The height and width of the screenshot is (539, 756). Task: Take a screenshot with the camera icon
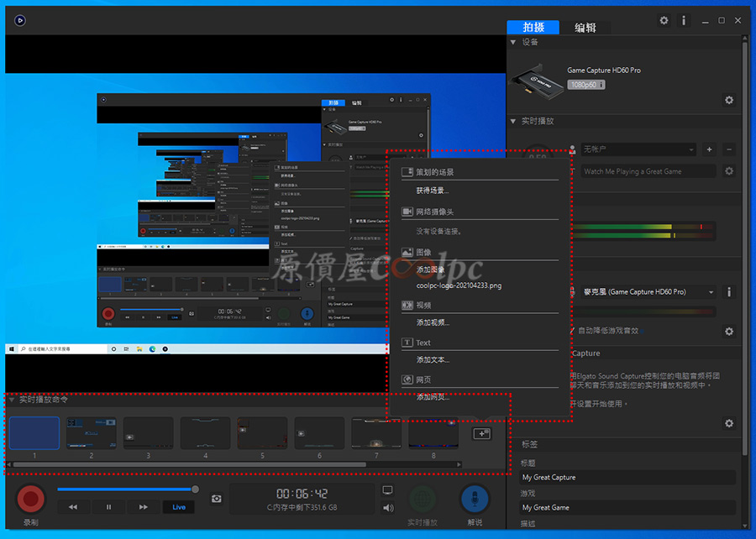tap(217, 499)
